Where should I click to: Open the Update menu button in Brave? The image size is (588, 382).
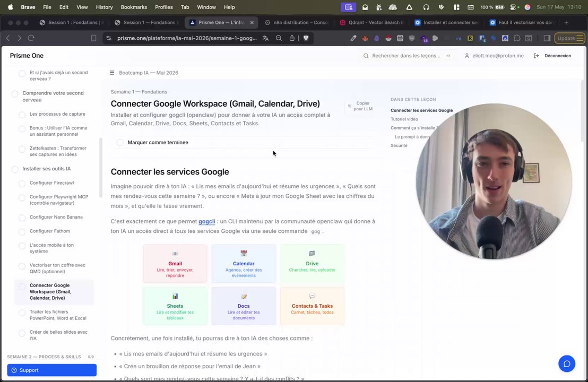[x=569, y=38]
